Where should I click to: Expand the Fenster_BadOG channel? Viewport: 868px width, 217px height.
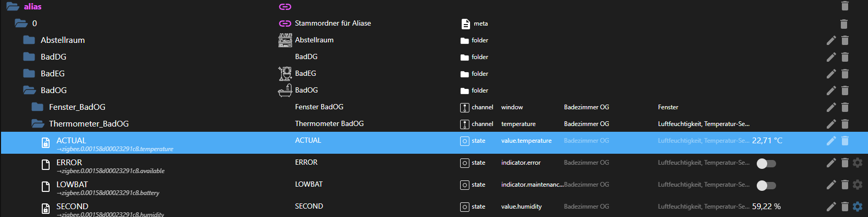point(38,107)
